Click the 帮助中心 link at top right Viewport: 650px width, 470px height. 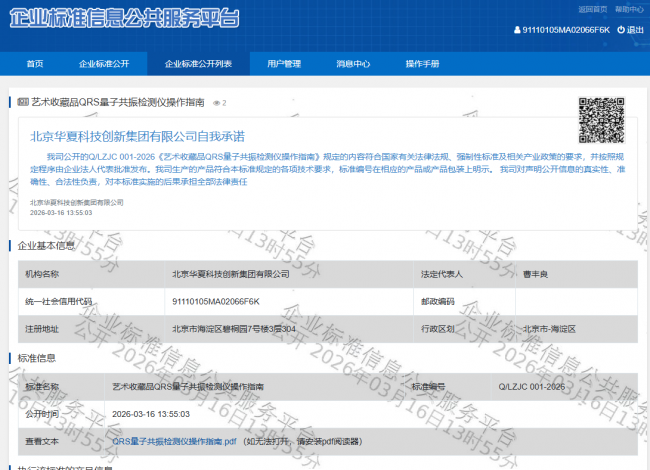630,9
